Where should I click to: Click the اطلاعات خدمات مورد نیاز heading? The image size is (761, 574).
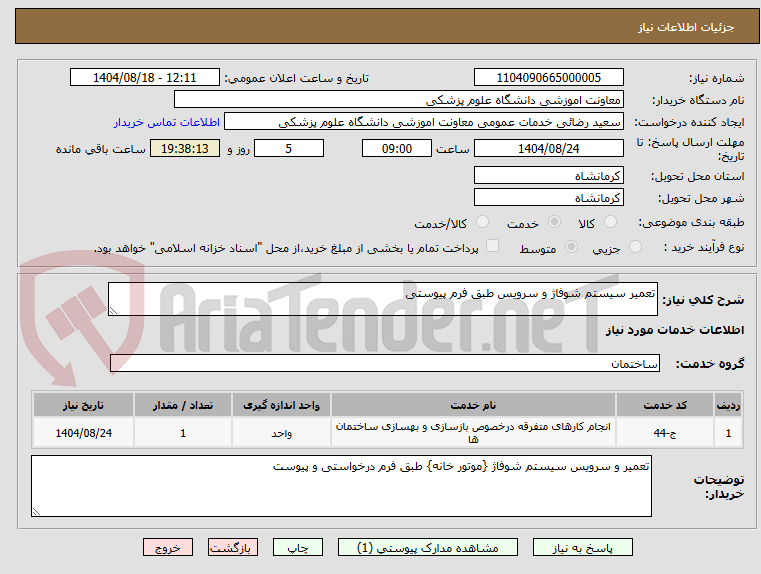tap(675, 330)
